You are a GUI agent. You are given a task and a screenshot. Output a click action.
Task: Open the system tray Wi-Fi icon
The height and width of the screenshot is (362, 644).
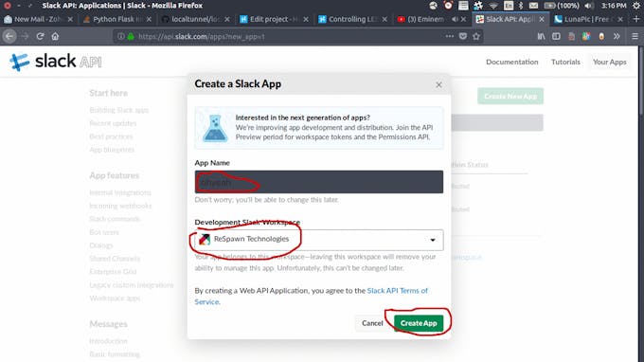pos(493,6)
